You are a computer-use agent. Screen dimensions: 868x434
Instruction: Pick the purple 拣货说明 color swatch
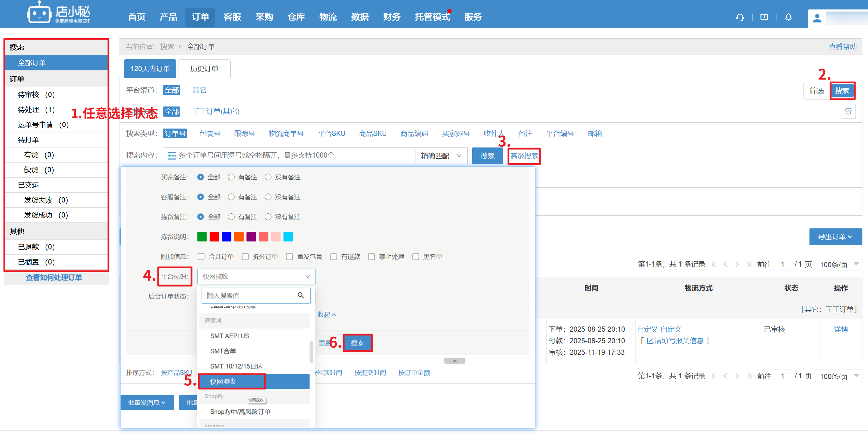coord(251,237)
